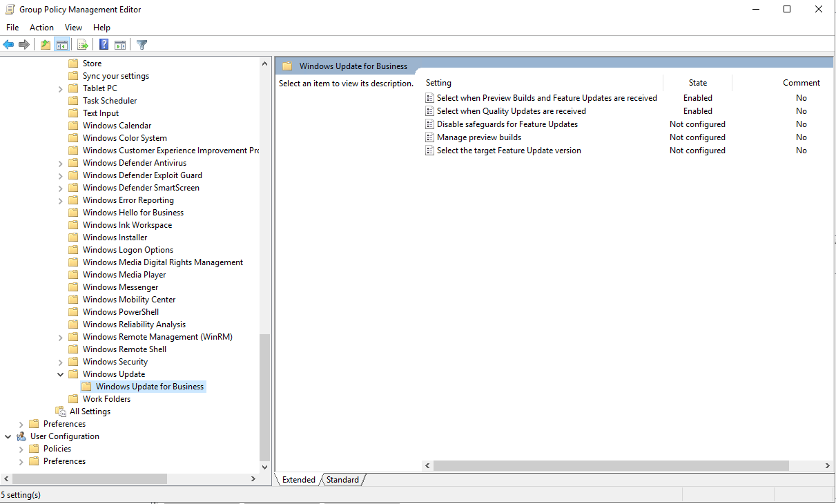Click the policy icon beside 'Select when Quality Updates are received'
Screen dimensions: 836x504
pos(429,111)
